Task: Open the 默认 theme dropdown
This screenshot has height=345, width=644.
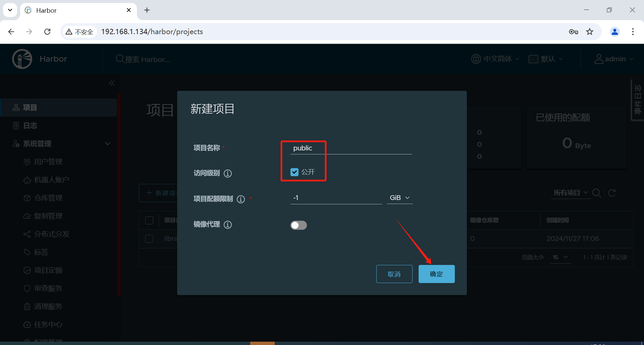Action: [x=545, y=59]
